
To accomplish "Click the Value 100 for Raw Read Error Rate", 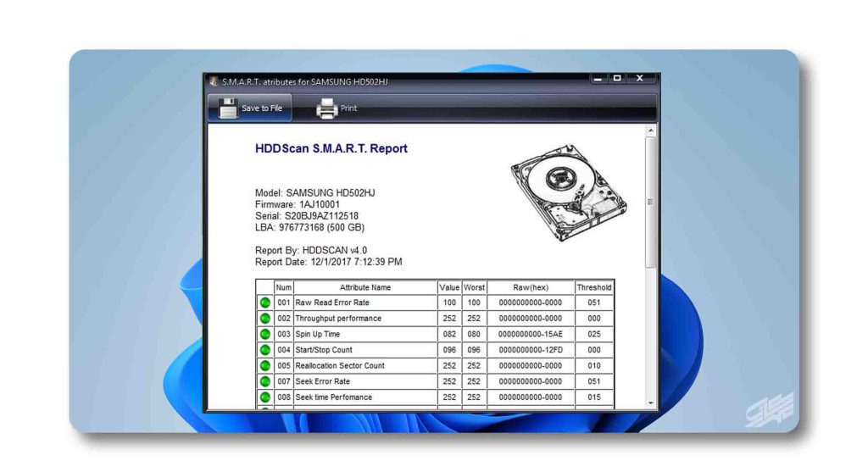I will 449,303.
